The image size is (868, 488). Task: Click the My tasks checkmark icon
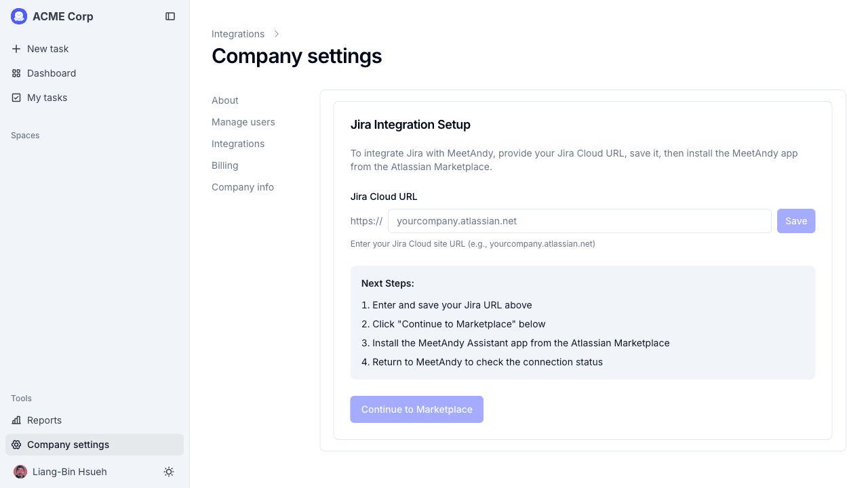click(x=16, y=98)
